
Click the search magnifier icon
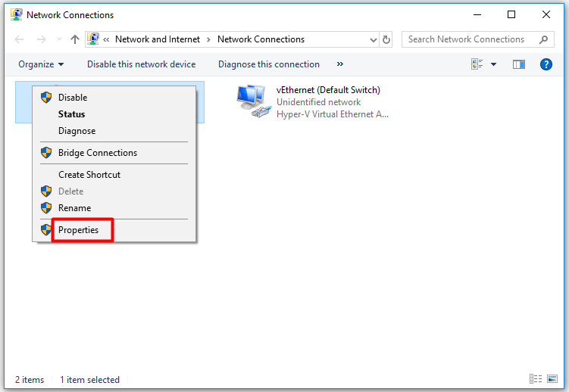coord(543,39)
